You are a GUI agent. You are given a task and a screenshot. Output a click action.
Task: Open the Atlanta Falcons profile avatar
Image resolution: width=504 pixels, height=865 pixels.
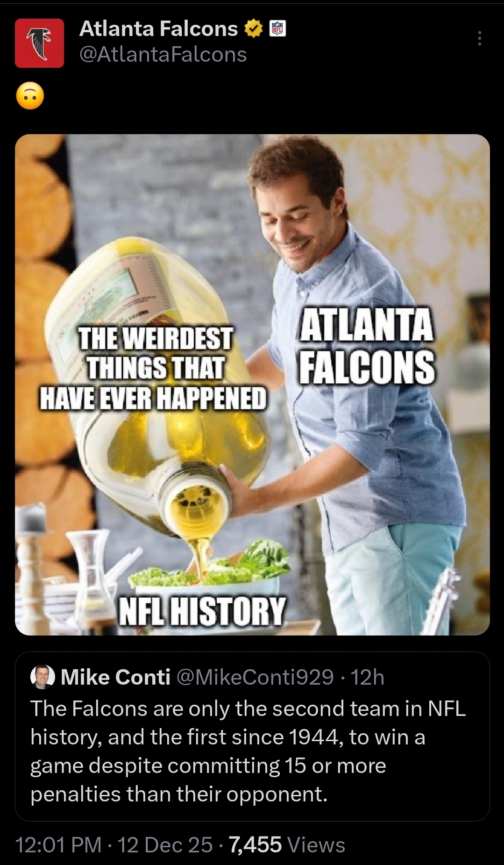(39, 43)
